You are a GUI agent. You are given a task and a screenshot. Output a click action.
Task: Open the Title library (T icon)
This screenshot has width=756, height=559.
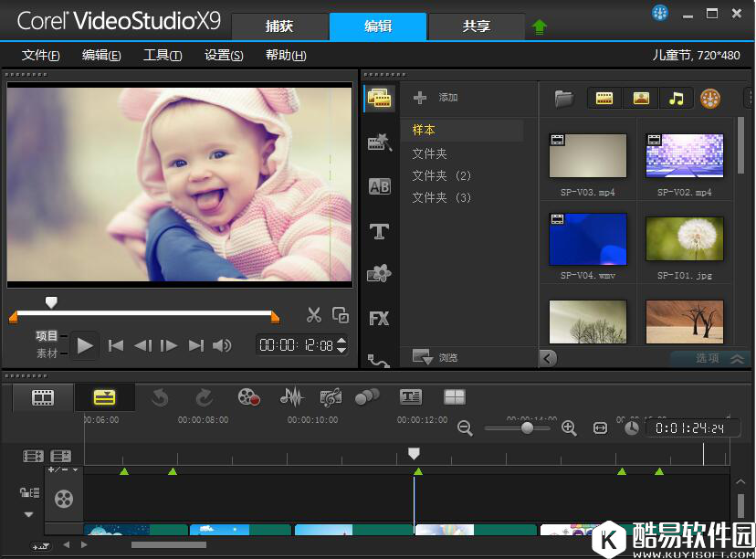point(379,231)
